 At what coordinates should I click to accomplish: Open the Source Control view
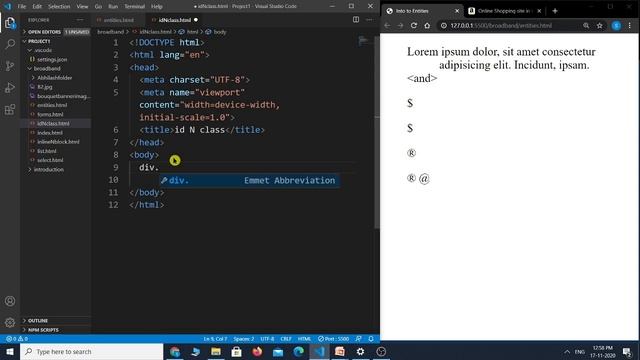click(x=10, y=66)
